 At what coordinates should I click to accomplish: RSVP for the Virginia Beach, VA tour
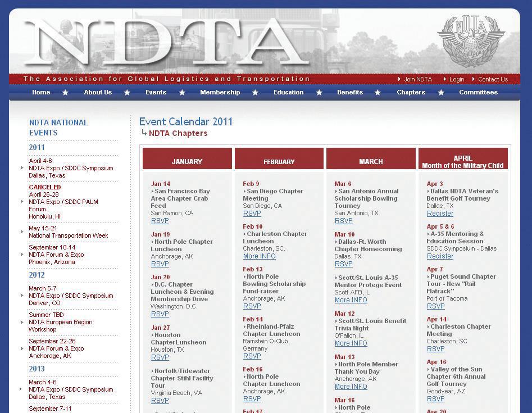[160, 401]
